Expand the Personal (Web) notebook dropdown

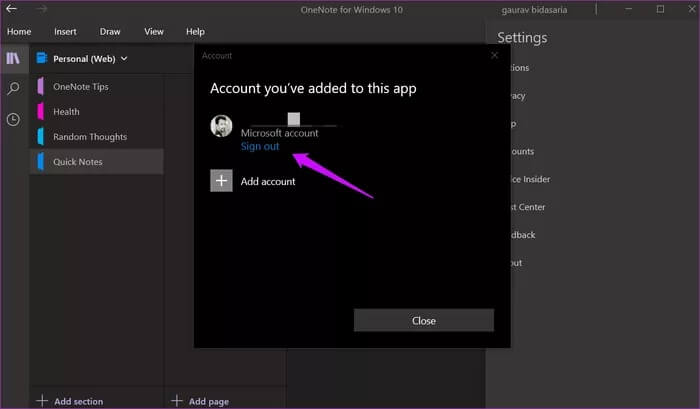[124, 58]
